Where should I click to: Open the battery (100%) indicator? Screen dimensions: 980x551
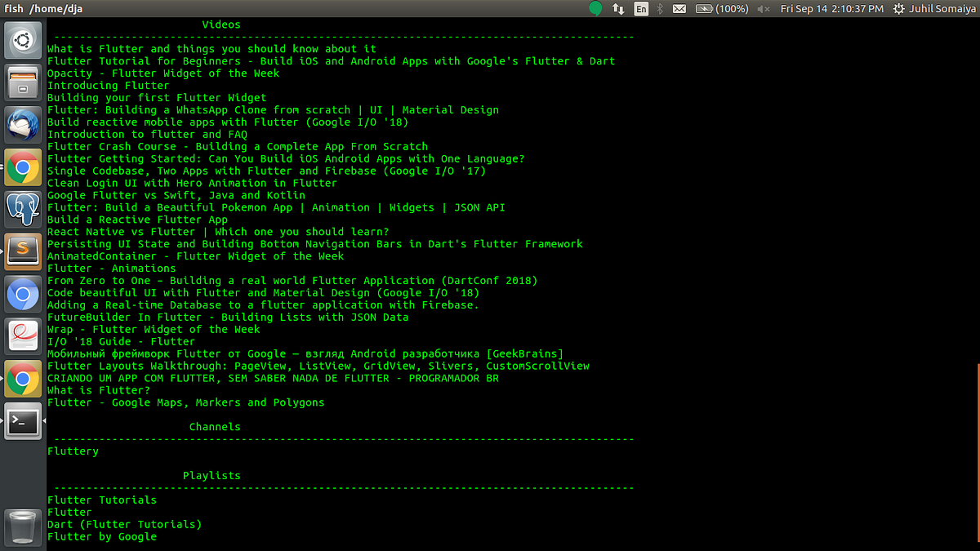point(722,9)
